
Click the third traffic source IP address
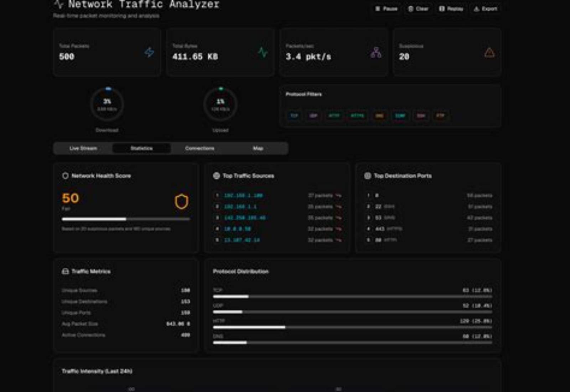pos(245,217)
